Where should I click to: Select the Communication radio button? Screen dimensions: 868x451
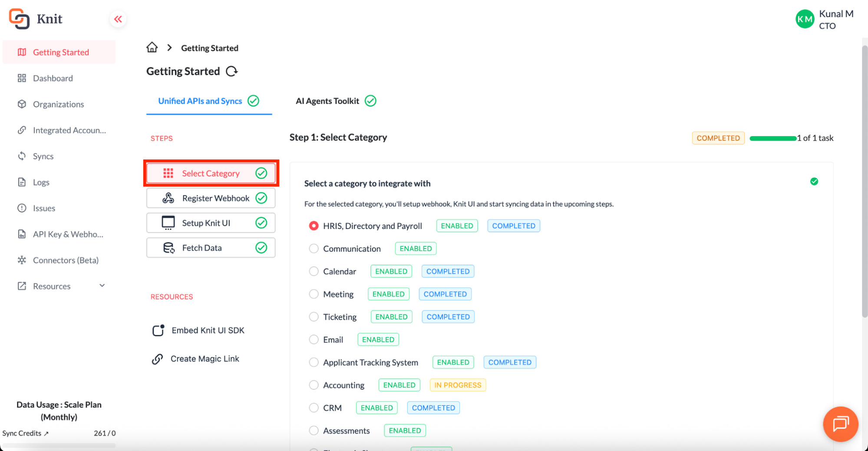point(314,249)
